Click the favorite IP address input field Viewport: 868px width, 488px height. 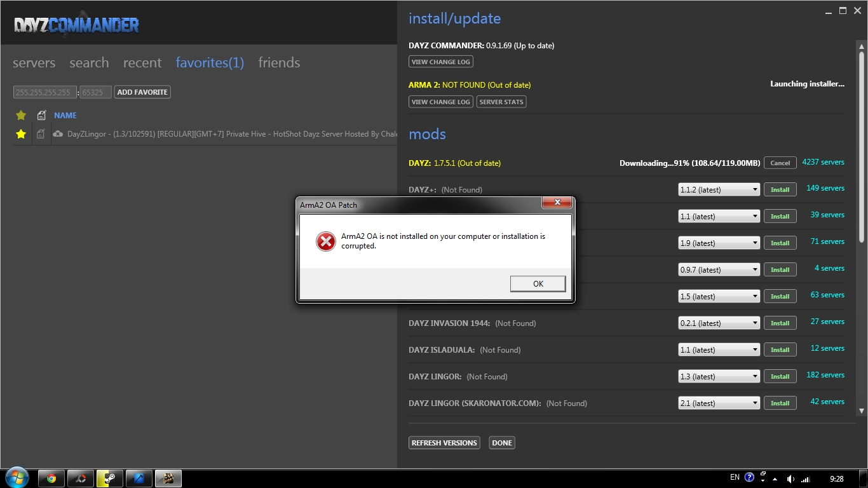point(45,92)
